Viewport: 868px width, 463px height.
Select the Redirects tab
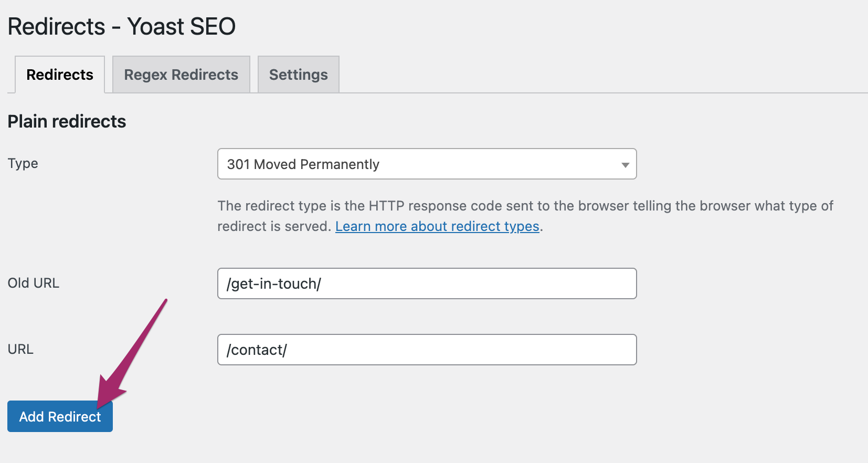[60, 75]
